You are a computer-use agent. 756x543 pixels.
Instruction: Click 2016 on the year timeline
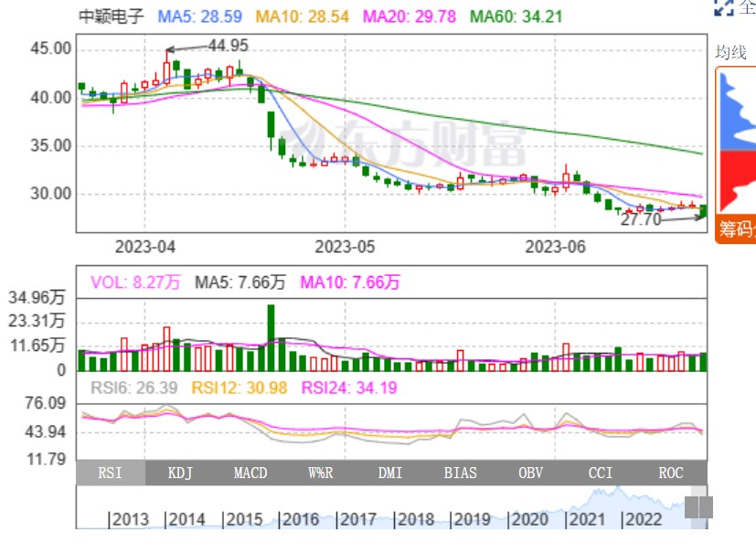[299, 519]
